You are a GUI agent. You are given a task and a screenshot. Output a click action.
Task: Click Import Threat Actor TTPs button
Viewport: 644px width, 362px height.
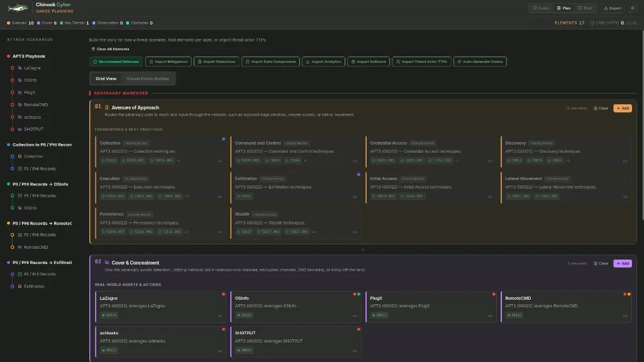click(x=421, y=62)
